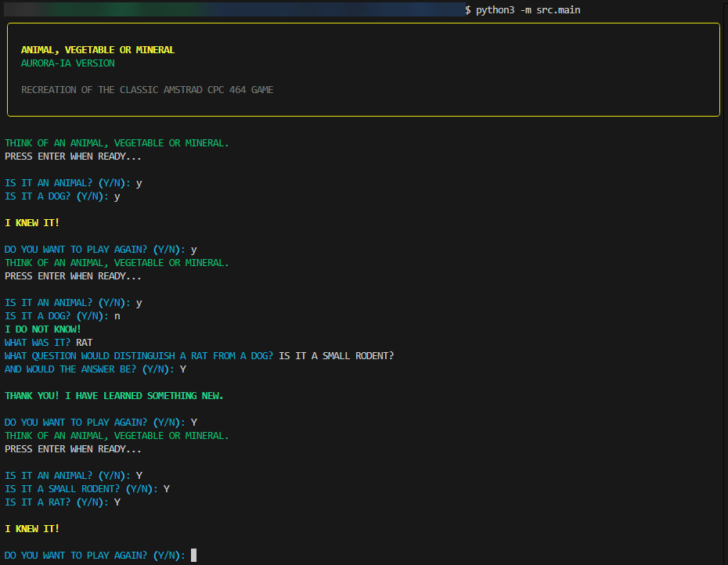Click the IS IT A RAT? (Y/N) prompt

click(x=57, y=502)
